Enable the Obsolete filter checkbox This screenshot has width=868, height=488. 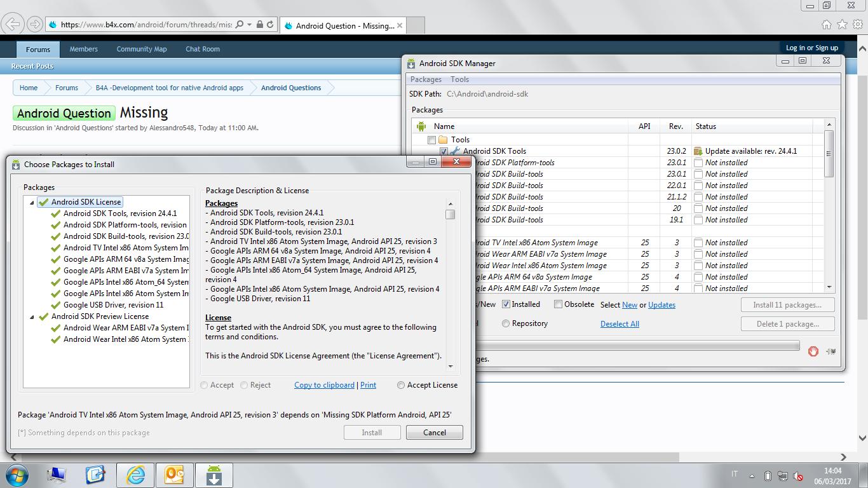tap(558, 304)
